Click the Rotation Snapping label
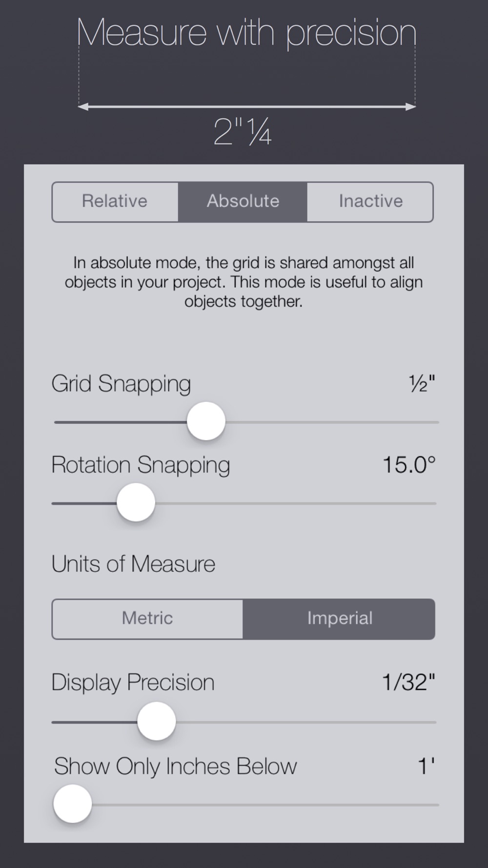Screen dimensions: 488x868 [141, 465]
